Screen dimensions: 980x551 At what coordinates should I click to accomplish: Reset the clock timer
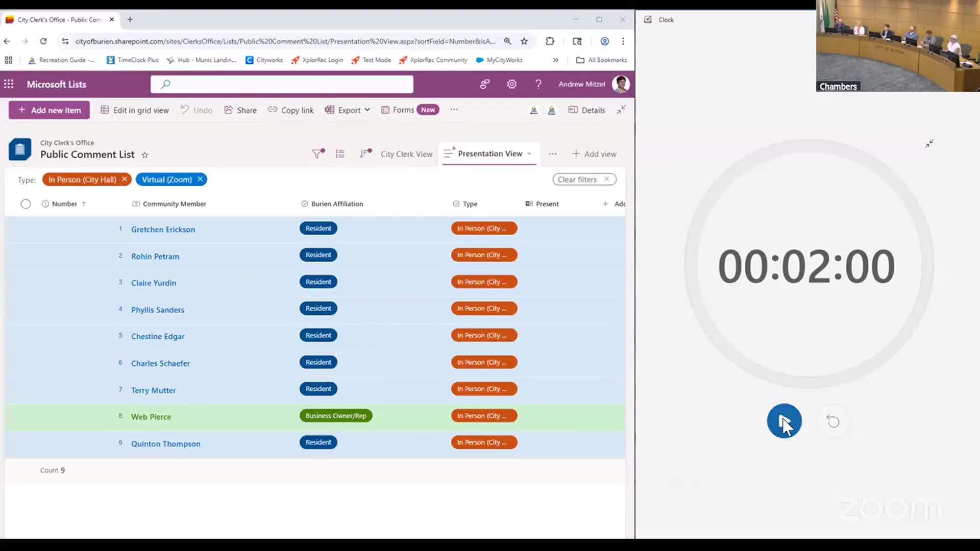(833, 421)
